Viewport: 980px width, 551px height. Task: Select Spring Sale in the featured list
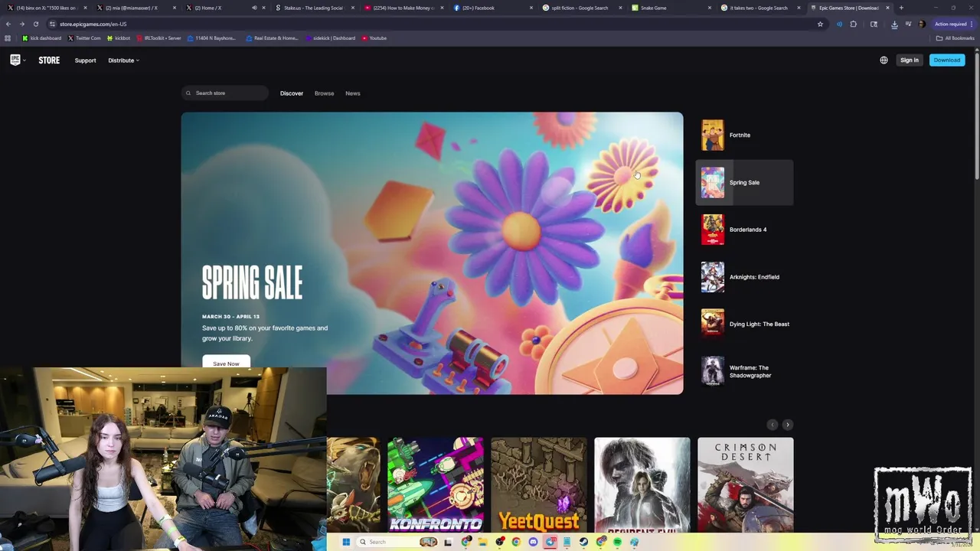744,182
